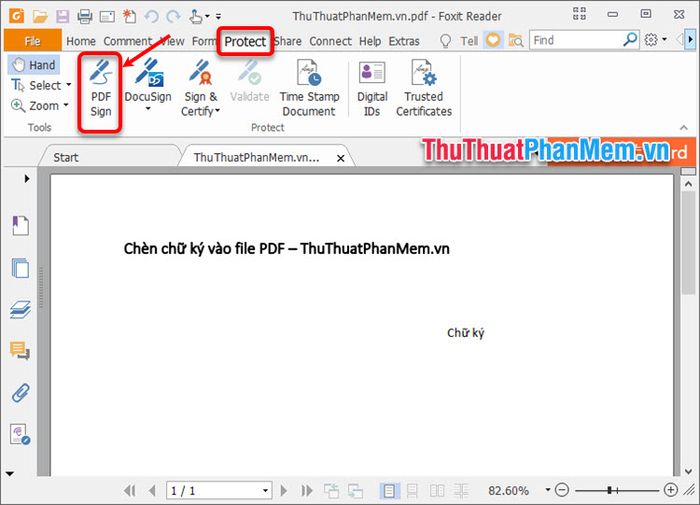Click the zoom out minus button

562,490
